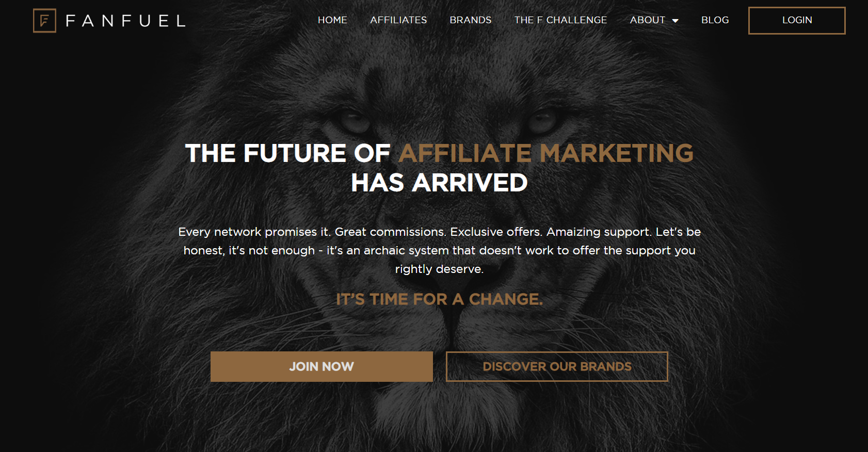Click the Join Now button
Screen dimensions: 868x452
(x=322, y=366)
